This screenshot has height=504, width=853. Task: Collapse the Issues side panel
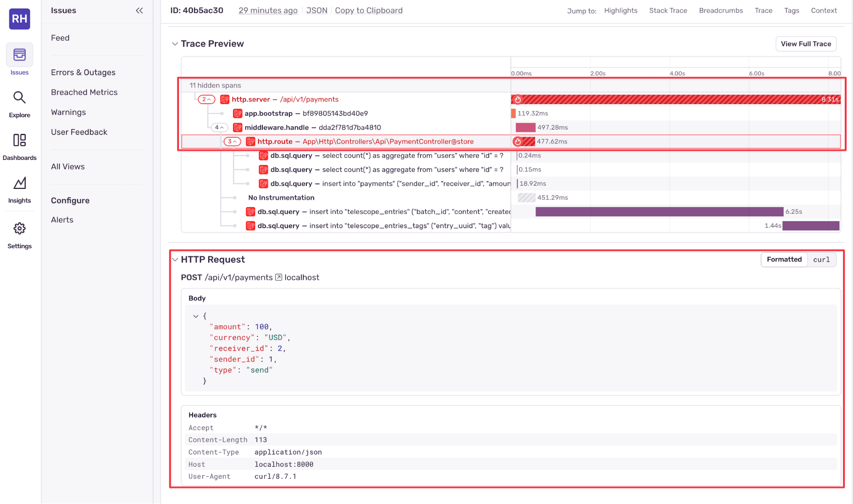point(139,11)
